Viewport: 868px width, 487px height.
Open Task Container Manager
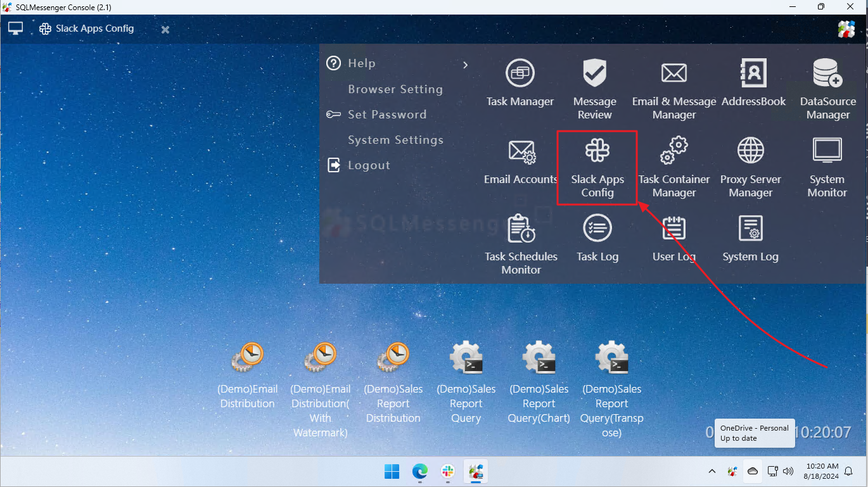click(674, 168)
